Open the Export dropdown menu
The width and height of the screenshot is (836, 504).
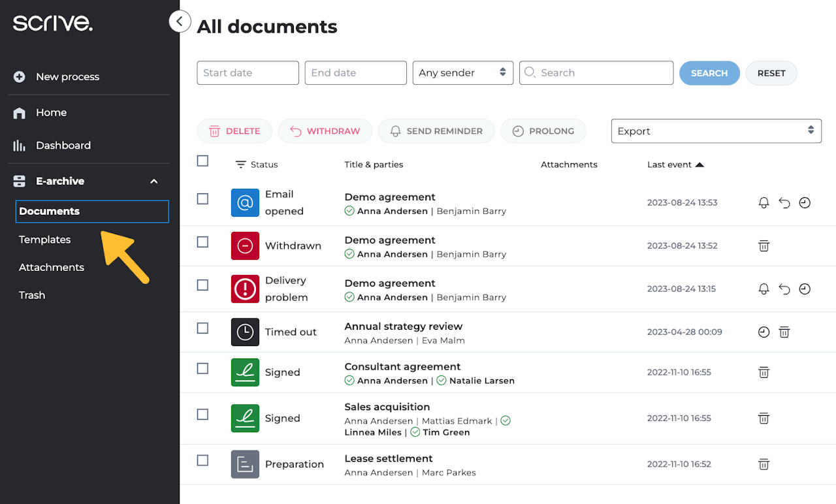point(716,131)
